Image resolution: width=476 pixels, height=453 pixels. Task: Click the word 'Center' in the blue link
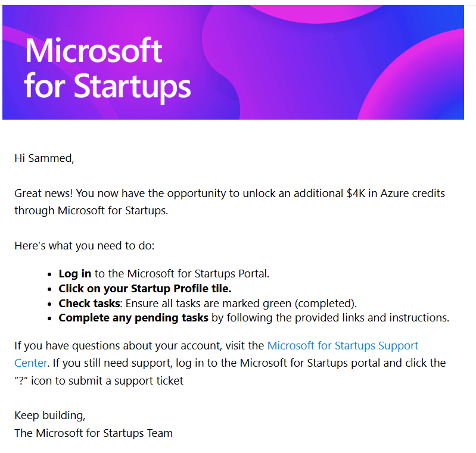(x=30, y=363)
